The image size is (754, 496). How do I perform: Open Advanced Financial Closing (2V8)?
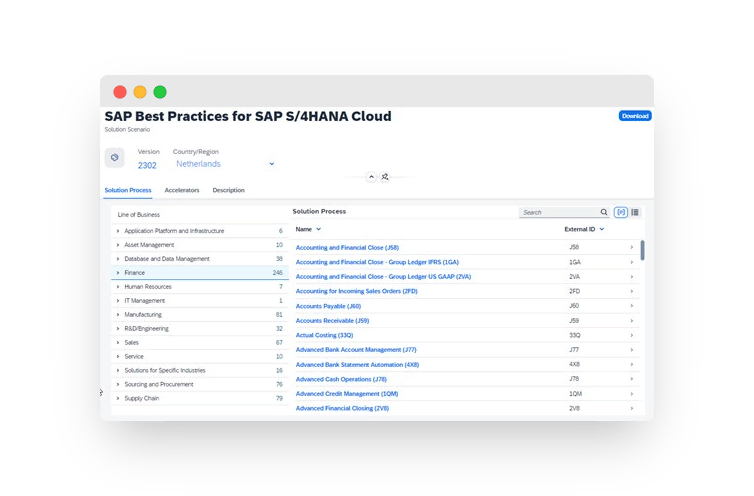[342, 408]
